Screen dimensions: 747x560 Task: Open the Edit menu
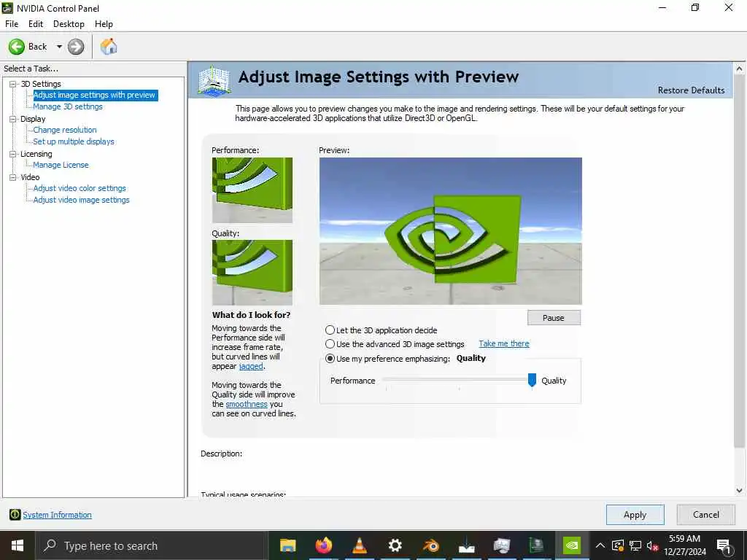[x=36, y=24]
